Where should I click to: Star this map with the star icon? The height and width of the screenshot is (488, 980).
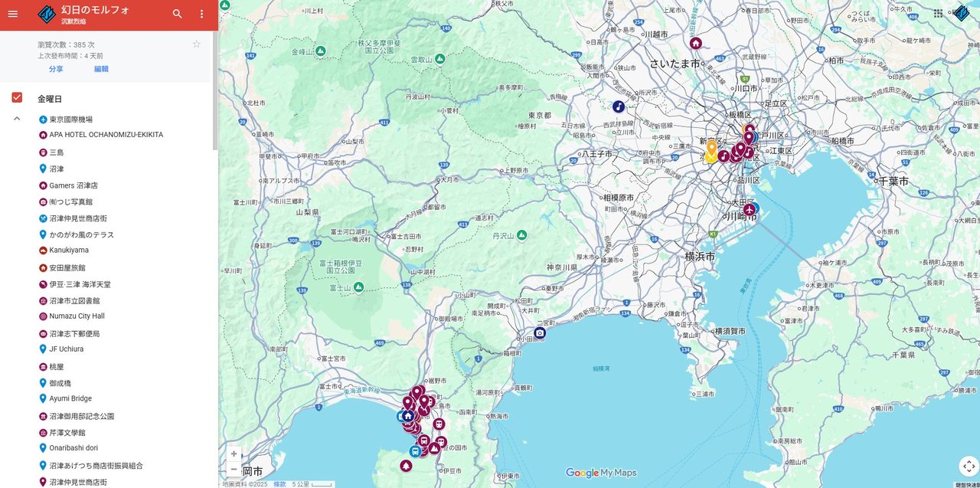tap(197, 44)
